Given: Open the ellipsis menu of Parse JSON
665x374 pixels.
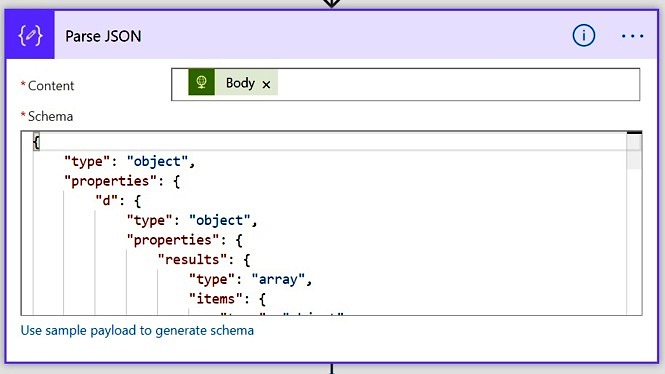Looking at the screenshot, I should coord(632,36).
